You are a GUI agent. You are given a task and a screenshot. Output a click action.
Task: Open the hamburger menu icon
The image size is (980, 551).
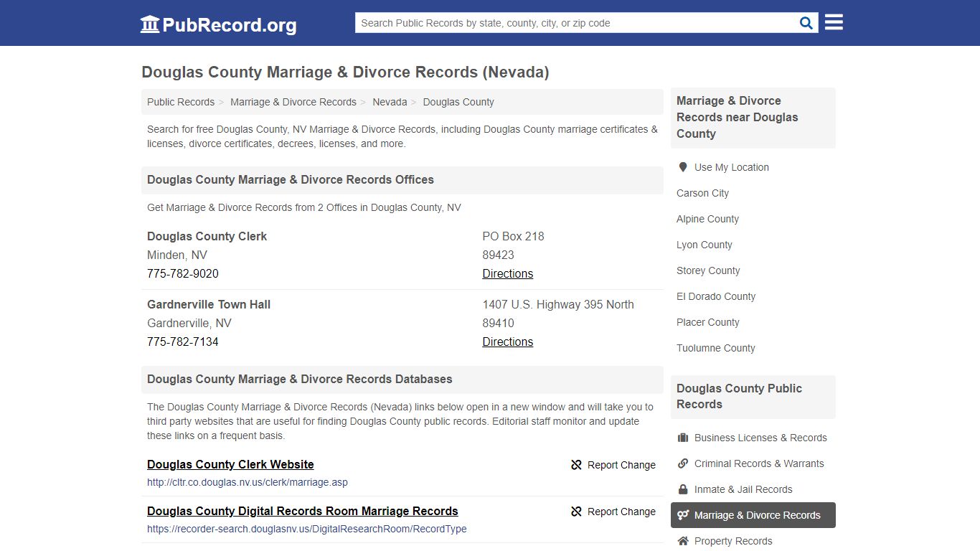tap(834, 23)
